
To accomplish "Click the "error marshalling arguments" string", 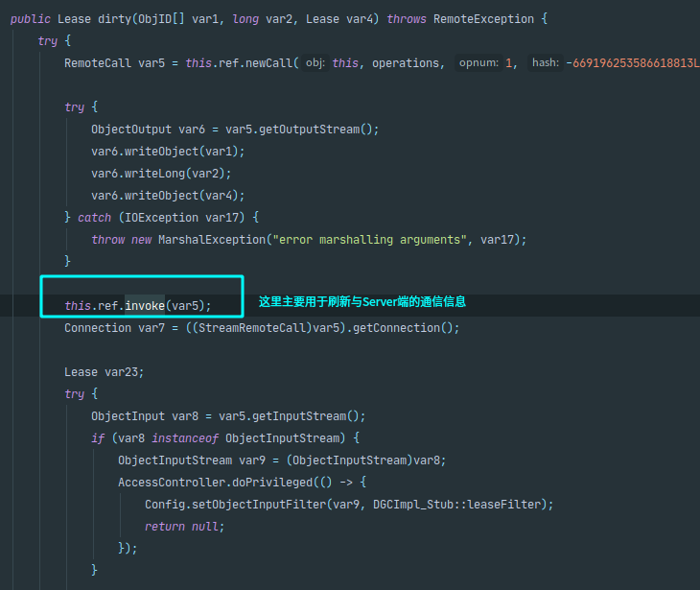I will (370, 240).
